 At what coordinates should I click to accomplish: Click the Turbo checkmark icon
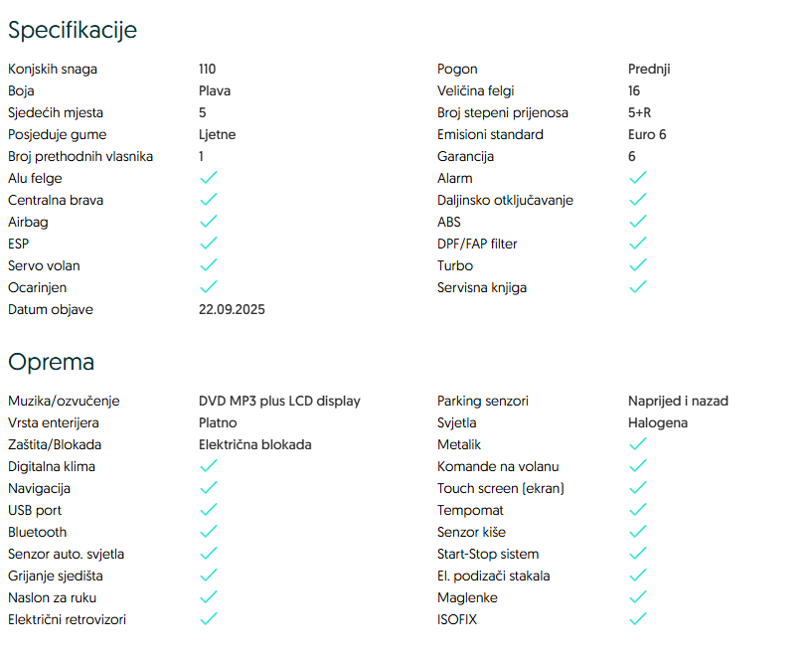638,265
